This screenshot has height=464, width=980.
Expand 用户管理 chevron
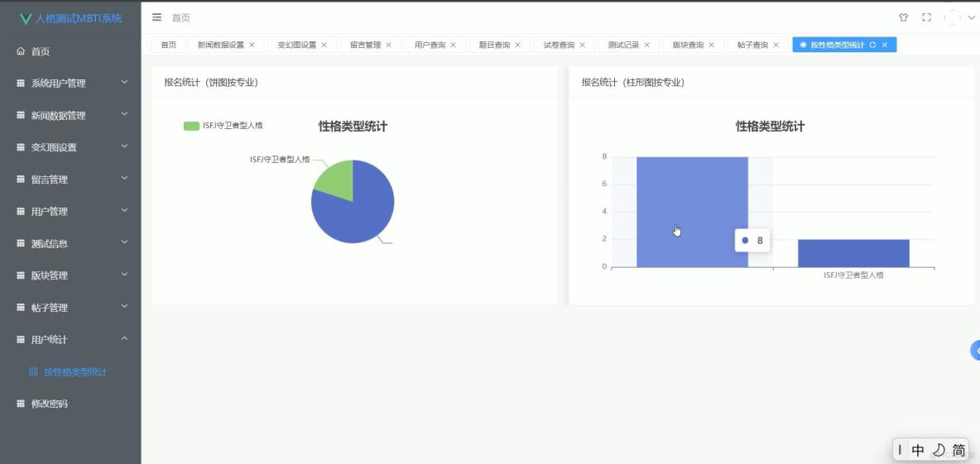pyautogui.click(x=124, y=210)
